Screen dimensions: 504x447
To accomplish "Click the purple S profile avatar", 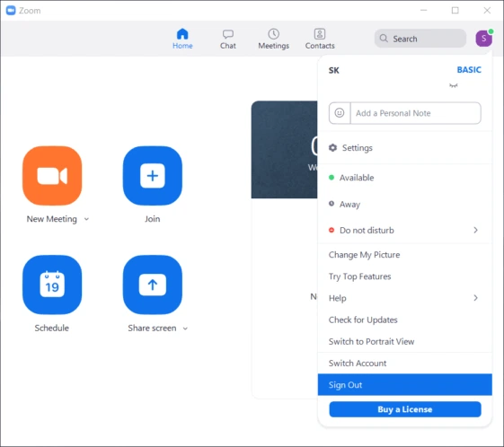I will tap(483, 39).
